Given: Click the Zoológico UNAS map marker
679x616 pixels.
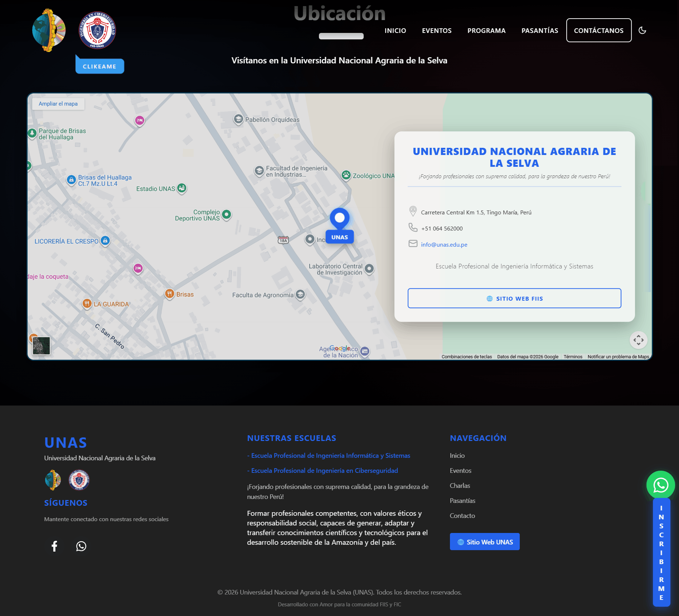Looking at the screenshot, I should point(346,175).
